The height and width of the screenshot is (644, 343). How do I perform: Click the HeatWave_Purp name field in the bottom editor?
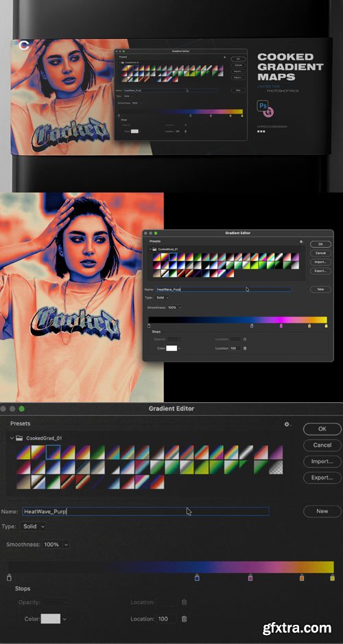(145, 511)
